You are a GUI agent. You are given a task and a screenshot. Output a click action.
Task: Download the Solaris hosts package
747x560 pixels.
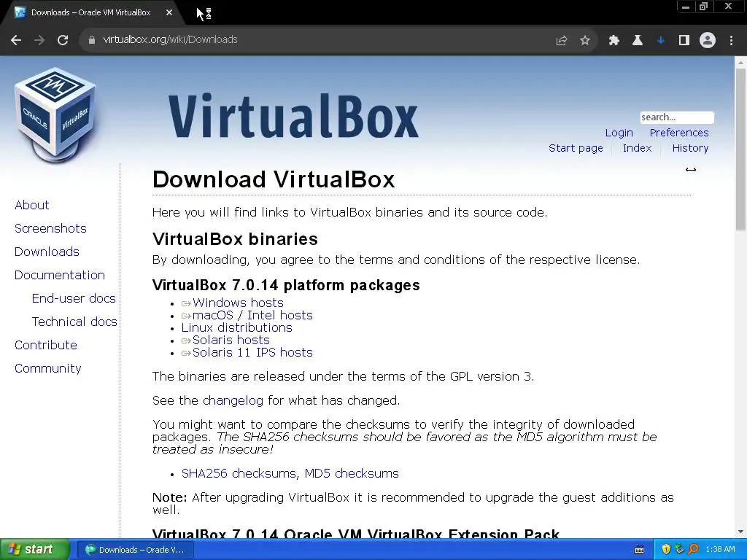pyautogui.click(x=231, y=340)
